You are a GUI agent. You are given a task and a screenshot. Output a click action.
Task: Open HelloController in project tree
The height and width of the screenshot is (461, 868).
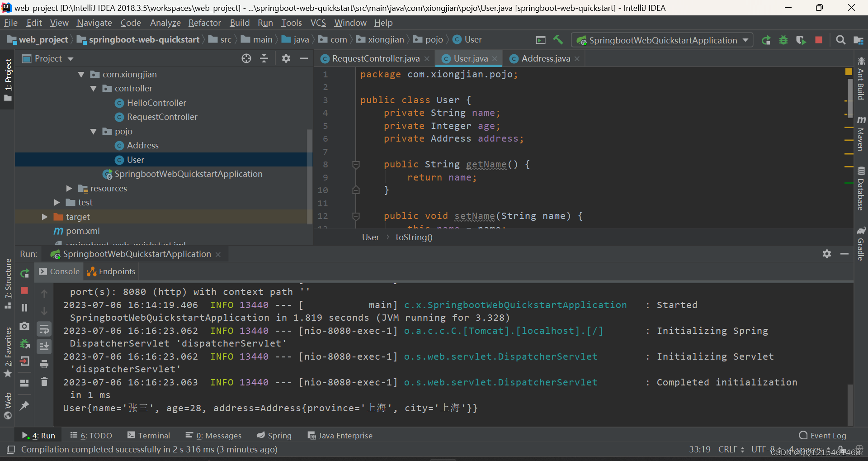coord(156,103)
